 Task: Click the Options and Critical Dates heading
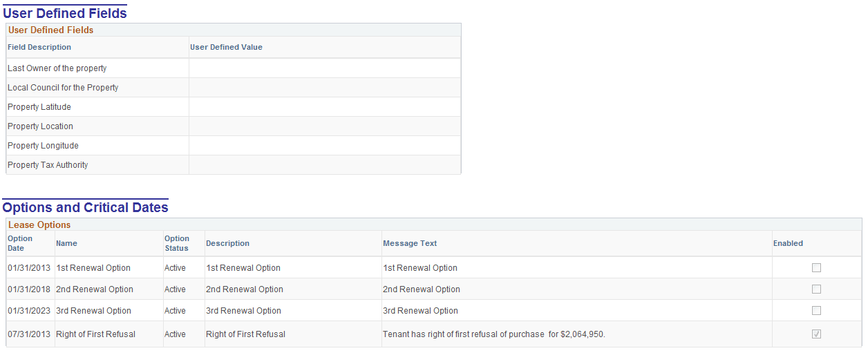click(x=86, y=208)
